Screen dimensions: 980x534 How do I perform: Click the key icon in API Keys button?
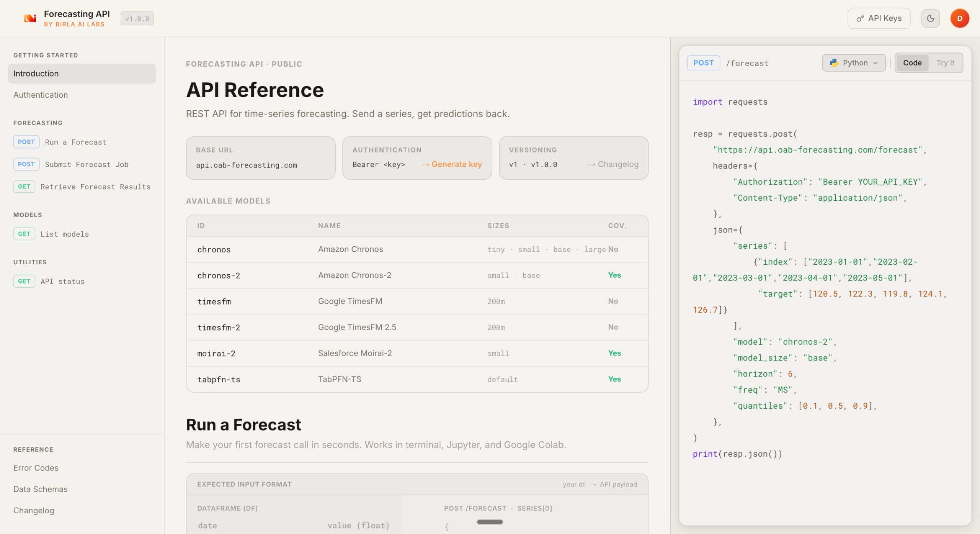point(860,18)
